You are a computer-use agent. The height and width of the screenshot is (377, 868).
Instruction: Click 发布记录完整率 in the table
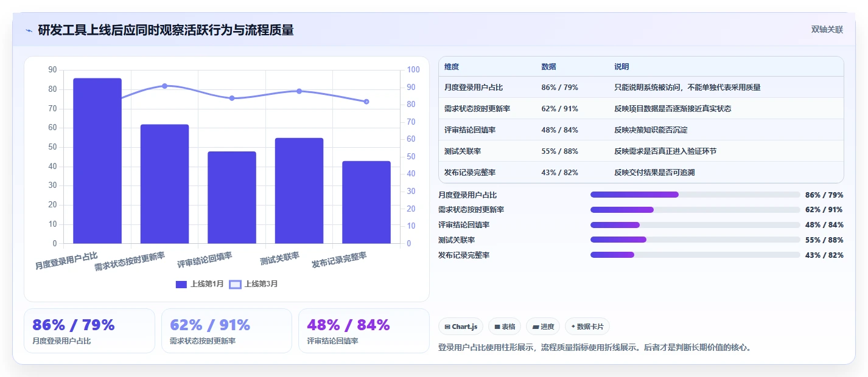pyautogui.click(x=470, y=173)
